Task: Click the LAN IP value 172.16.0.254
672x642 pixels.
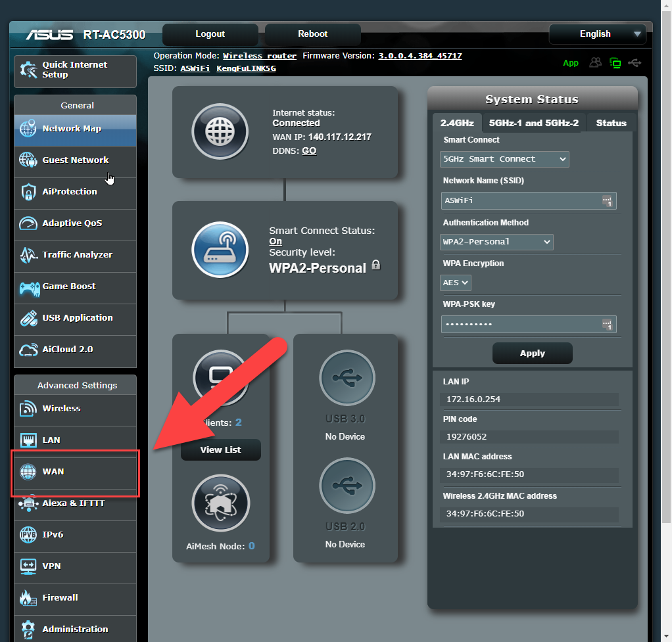Action: click(473, 400)
